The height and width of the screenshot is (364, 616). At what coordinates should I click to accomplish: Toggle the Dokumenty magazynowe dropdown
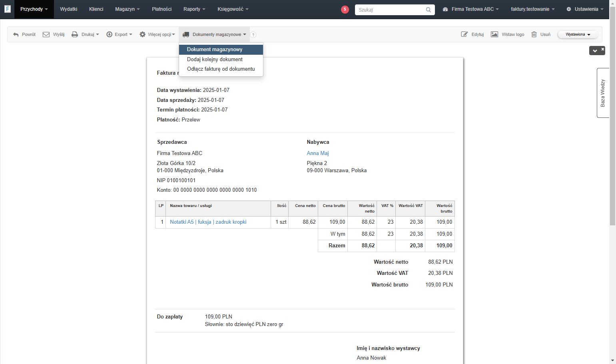214,34
